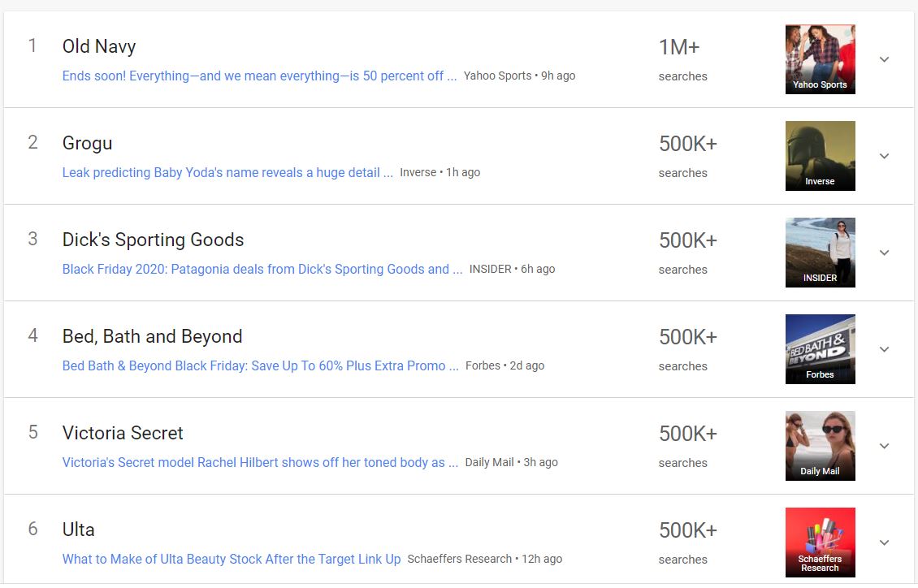Open the 'Ends soon! Everything' Old Navy article
The image size is (918, 588).
pos(259,76)
